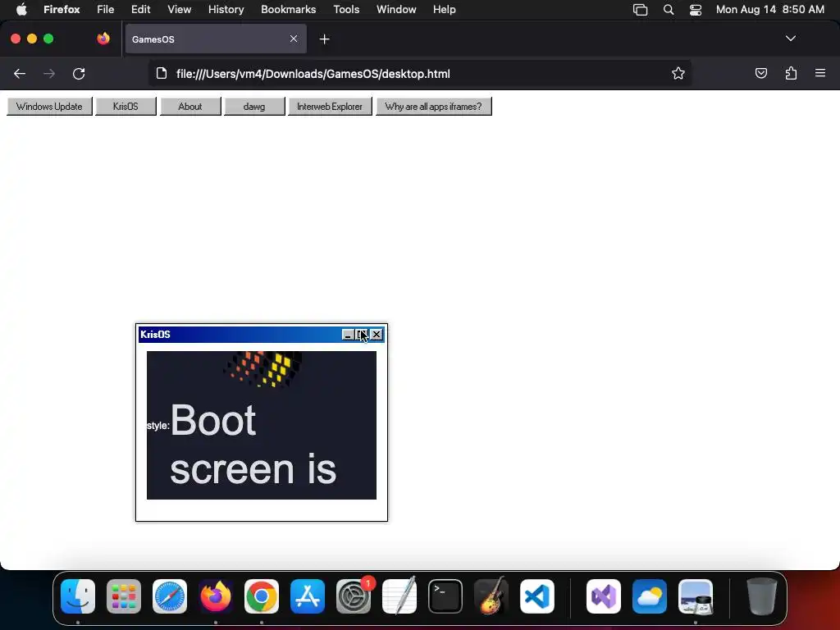Open Visual Studio from the Dock
This screenshot has width=840, height=630.
pyautogui.click(x=604, y=596)
